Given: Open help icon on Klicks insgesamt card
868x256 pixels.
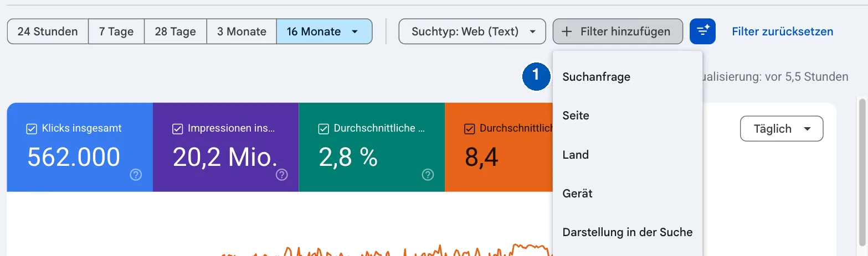Looking at the screenshot, I should pyautogui.click(x=136, y=175).
